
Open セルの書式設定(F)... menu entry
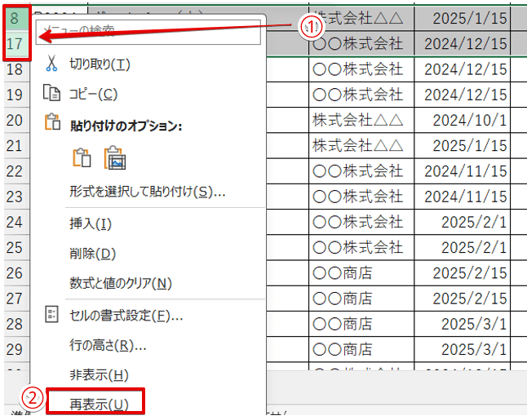(126, 315)
